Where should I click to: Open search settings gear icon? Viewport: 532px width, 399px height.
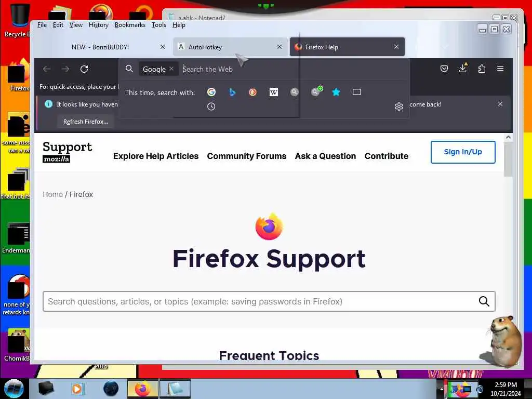tap(398, 107)
